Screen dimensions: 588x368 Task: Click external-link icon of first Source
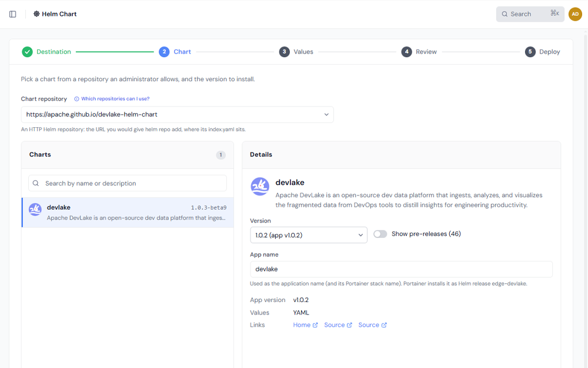pyautogui.click(x=349, y=325)
